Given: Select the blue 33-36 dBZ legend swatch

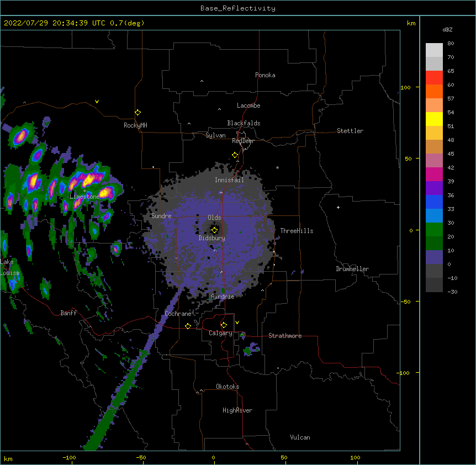Looking at the screenshot, I should tap(434, 202).
